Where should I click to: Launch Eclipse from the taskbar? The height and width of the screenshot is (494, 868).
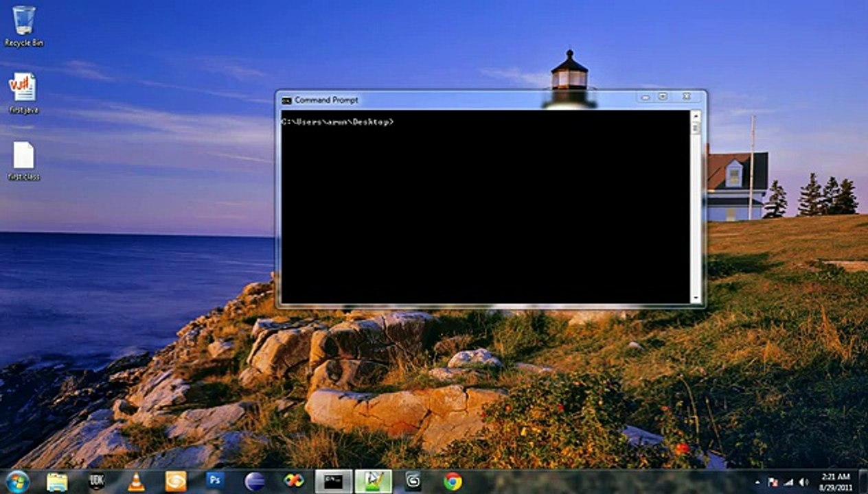[255, 482]
